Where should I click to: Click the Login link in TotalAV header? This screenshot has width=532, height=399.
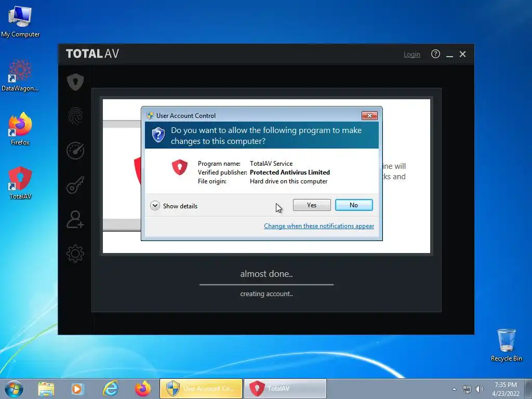(x=411, y=54)
